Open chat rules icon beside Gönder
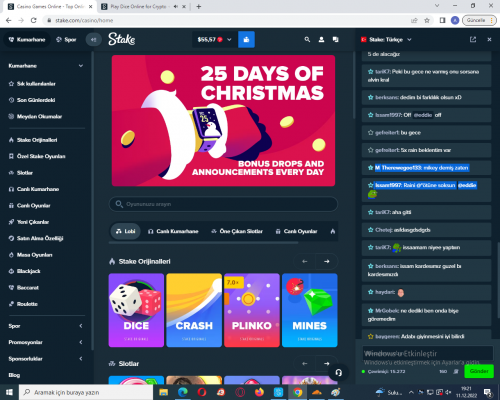The height and width of the screenshot is (400, 500). pos(456,371)
